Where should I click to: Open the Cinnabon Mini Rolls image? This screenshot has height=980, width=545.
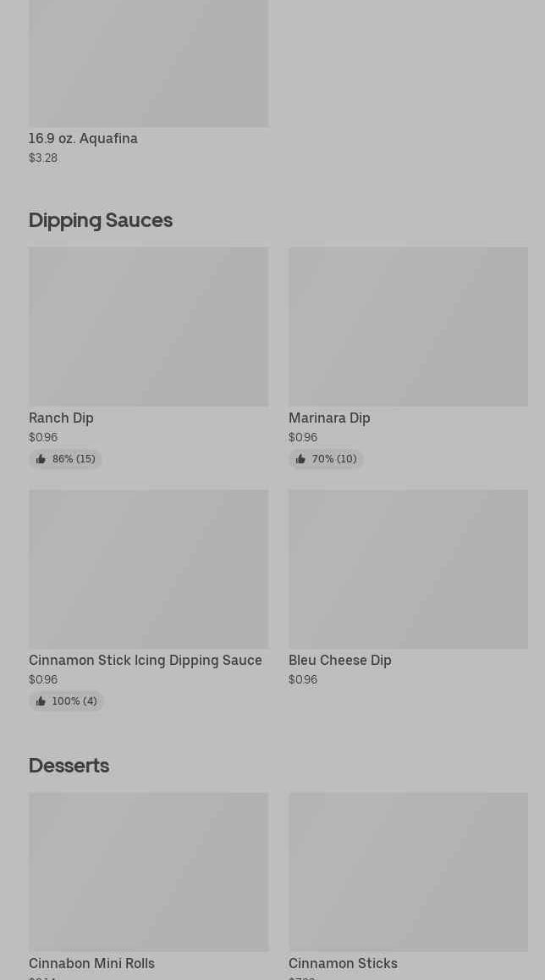pos(148,872)
